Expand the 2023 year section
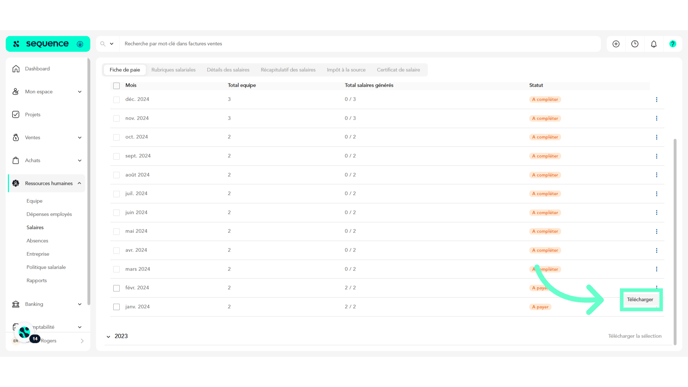The image size is (688, 387). pos(108,337)
